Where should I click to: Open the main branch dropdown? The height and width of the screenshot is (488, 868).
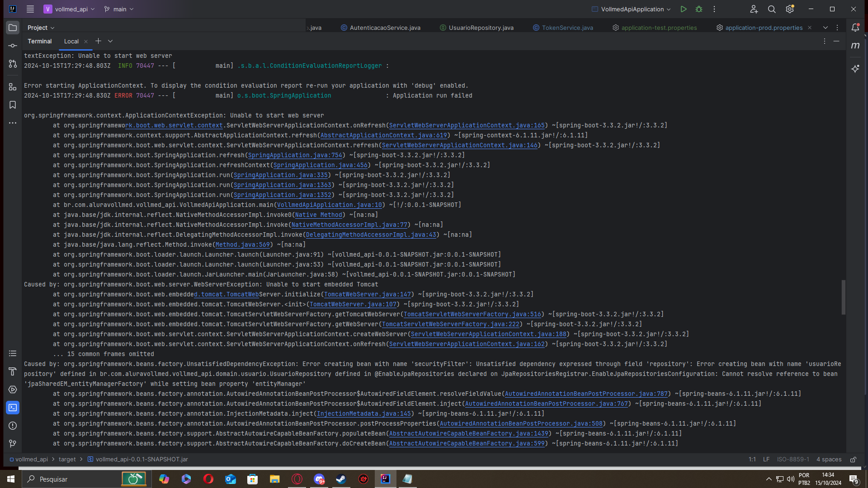pyautogui.click(x=119, y=9)
